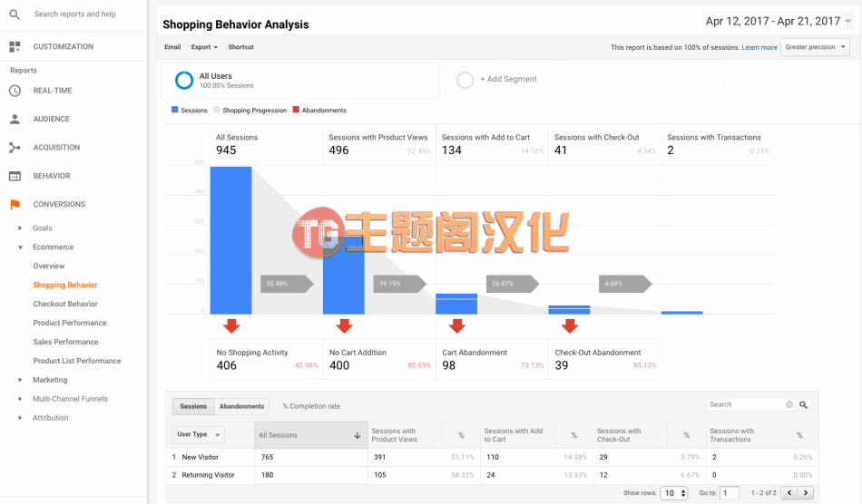Go to next page of table rows

click(806, 492)
